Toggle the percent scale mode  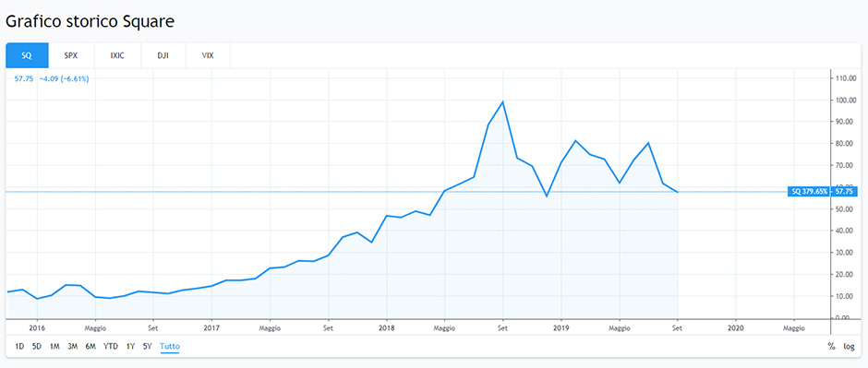coord(831,347)
